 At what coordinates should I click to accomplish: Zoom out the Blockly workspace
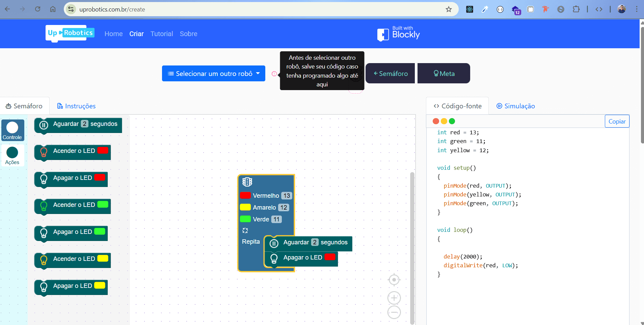[394, 313]
